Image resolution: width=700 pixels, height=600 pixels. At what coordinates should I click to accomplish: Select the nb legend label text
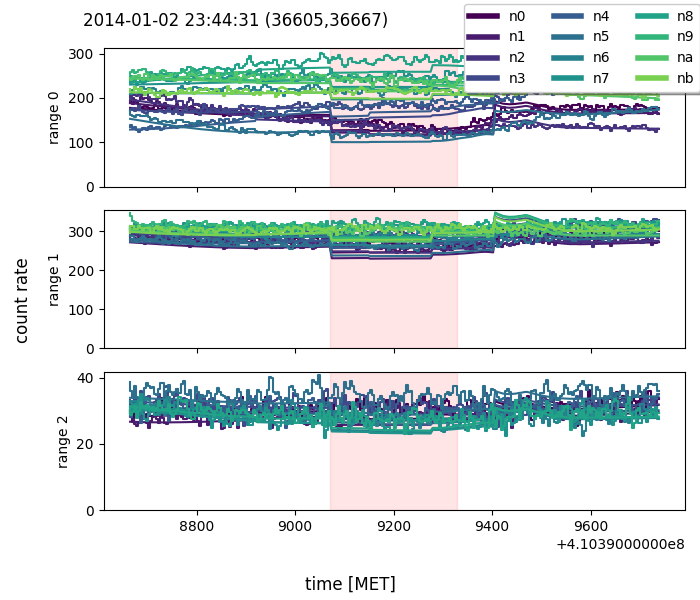pos(685,78)
